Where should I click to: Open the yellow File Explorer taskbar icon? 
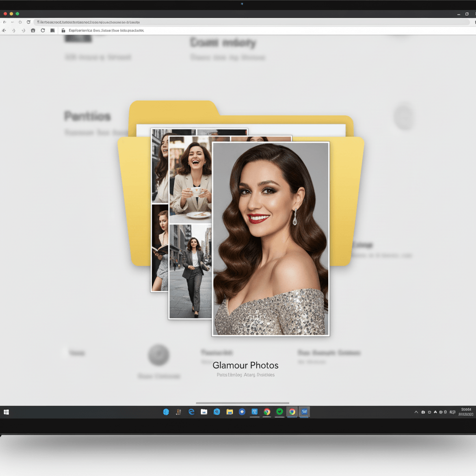(230, 412)
